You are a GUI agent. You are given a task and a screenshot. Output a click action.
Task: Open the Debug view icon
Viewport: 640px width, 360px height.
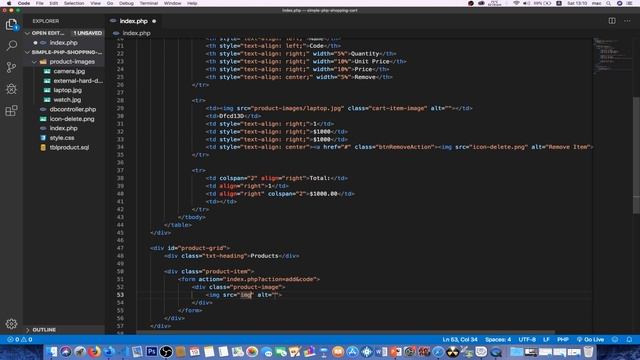[x=11, y=89]
